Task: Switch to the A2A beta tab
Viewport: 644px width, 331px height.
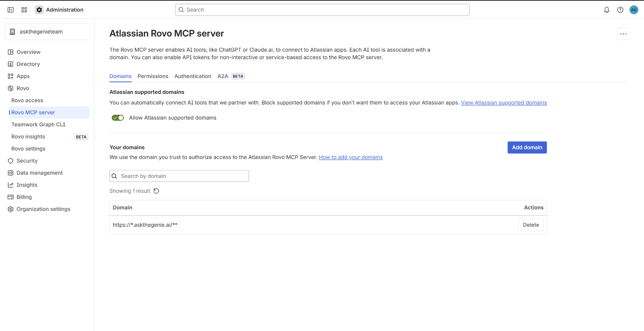Action: point(231,76)
